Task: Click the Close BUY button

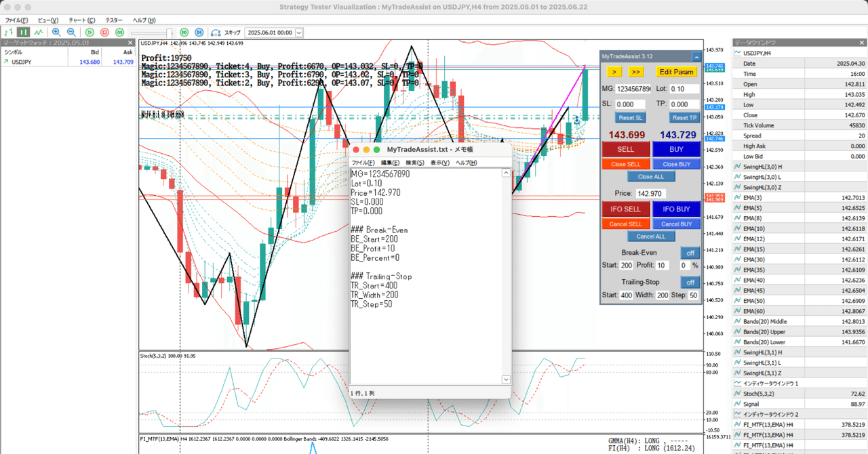Action: click(x=677, y=164)
